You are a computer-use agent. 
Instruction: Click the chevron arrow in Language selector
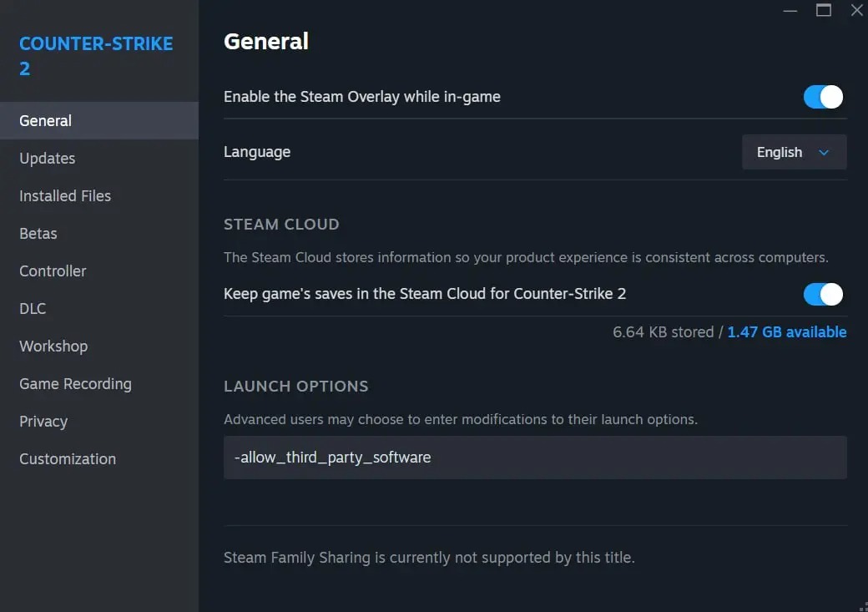[x=824, y=153]
